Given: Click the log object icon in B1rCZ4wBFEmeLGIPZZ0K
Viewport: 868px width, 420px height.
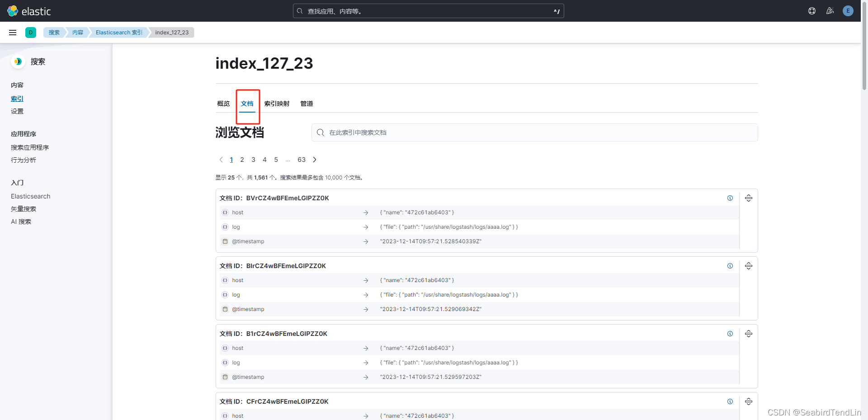Looking at the screenshot, I should click(225, 363).
